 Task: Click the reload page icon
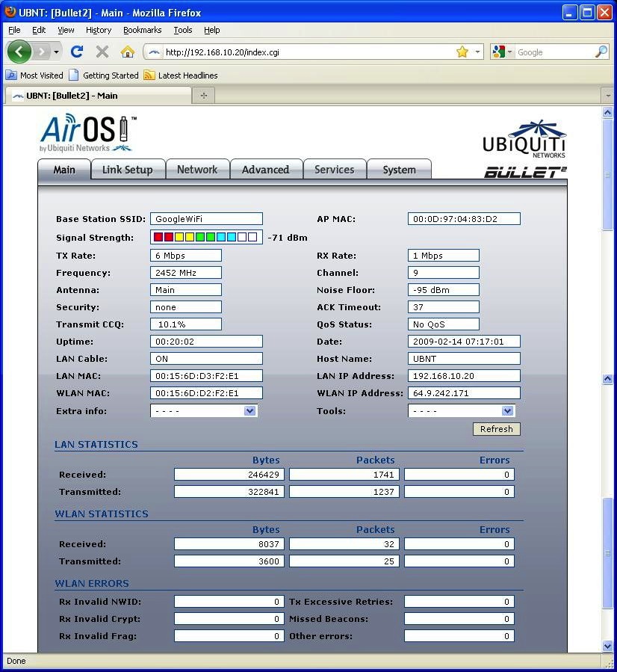click(x=76, y=52)
